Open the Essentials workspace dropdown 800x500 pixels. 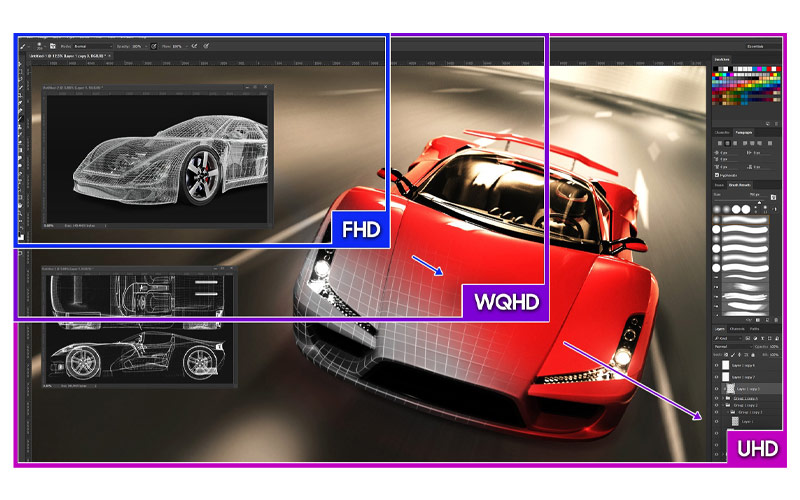coord(755,46)
